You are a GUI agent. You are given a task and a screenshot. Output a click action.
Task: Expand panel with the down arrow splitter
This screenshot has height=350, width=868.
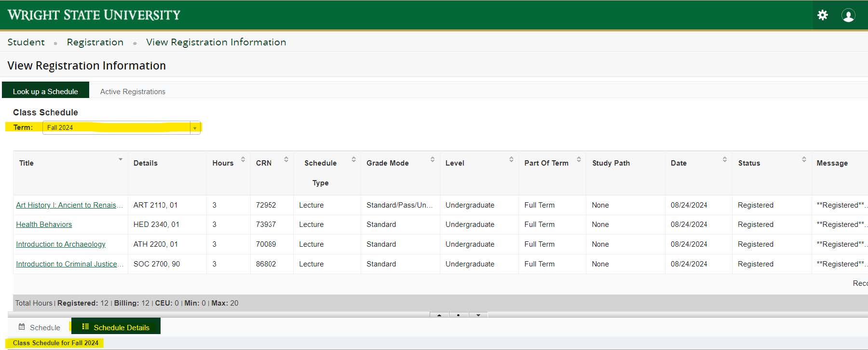pos(478,315)
